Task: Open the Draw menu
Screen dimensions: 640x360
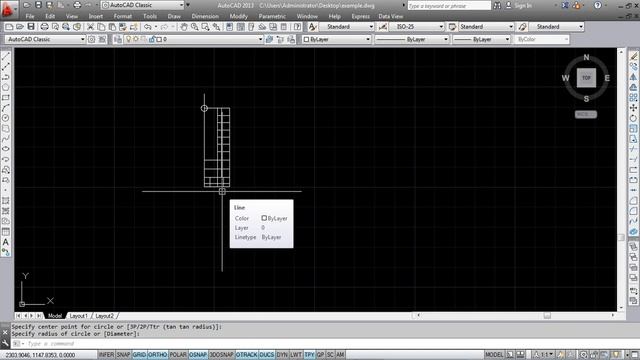Action: point(174,16)
